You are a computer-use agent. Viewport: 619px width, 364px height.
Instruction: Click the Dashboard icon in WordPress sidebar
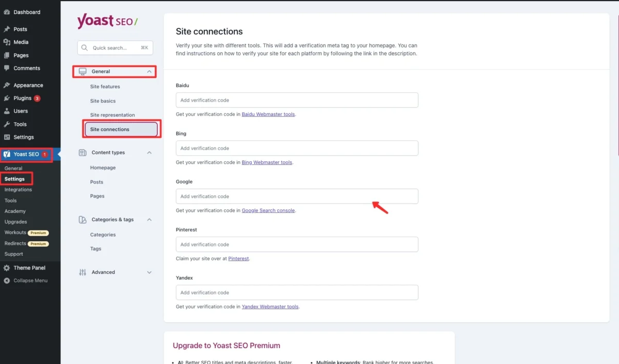click(x=7, y=12)
